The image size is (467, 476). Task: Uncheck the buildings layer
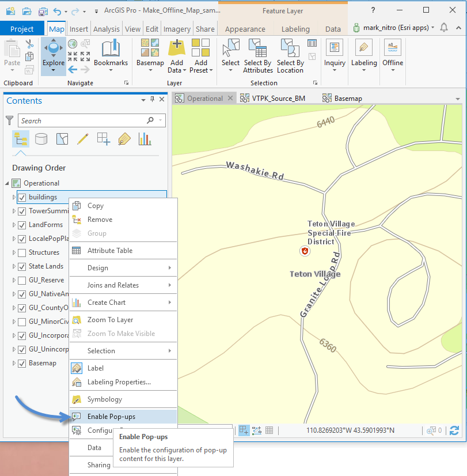pyautogui.click(x=22, y=197)
